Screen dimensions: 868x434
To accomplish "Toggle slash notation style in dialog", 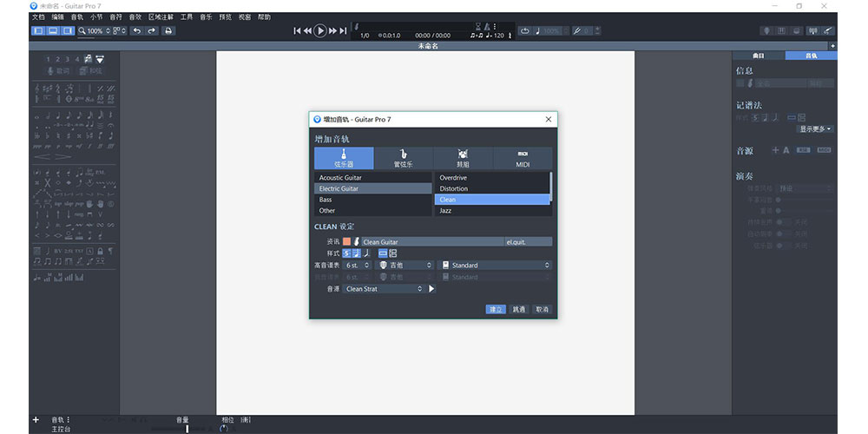I will coord(367,253).
